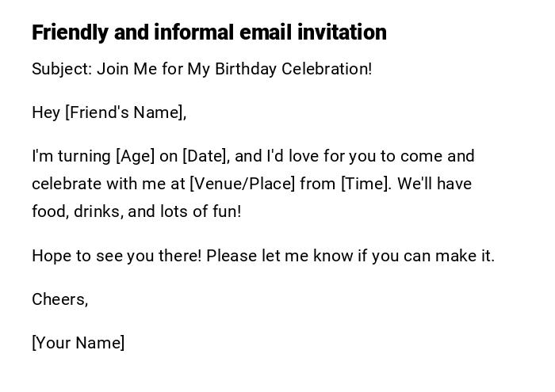
Task: Click the [Age] placeholder
Action: coord(135,156)
